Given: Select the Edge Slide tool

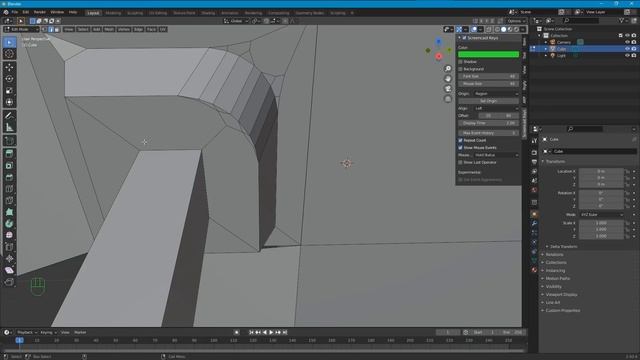Looking at the screenshot, I should point(9,247).
